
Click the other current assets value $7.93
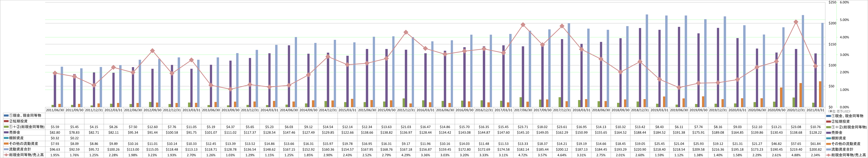click(55, 144)
